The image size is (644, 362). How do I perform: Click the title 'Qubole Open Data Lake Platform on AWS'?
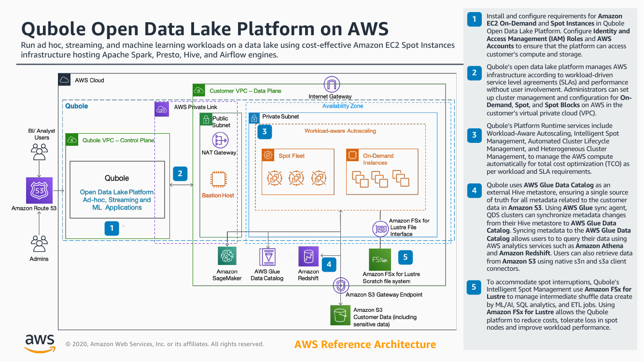click(205, 28)
